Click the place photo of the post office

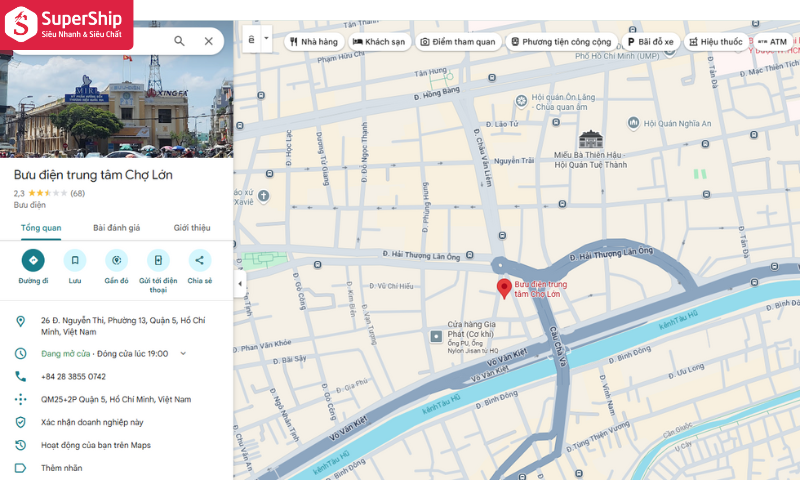pyautogui.click(x=117, y=105)
